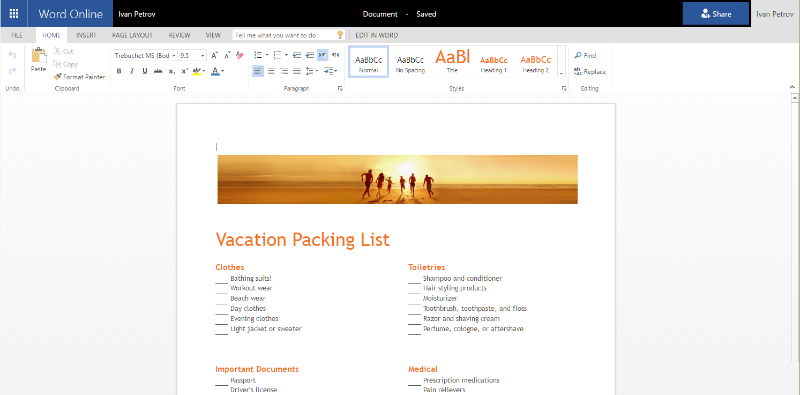Toggle italic formatting

coord(132,71)
